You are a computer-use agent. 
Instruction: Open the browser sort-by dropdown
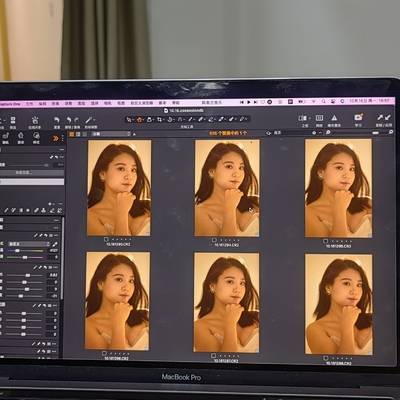click(x=111, y=134)
